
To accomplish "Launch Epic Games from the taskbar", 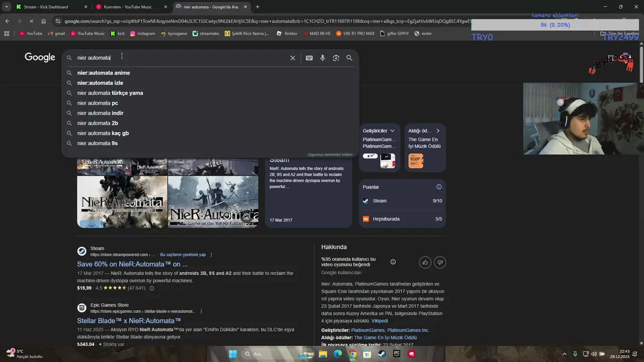I will [x=397, y=354].
